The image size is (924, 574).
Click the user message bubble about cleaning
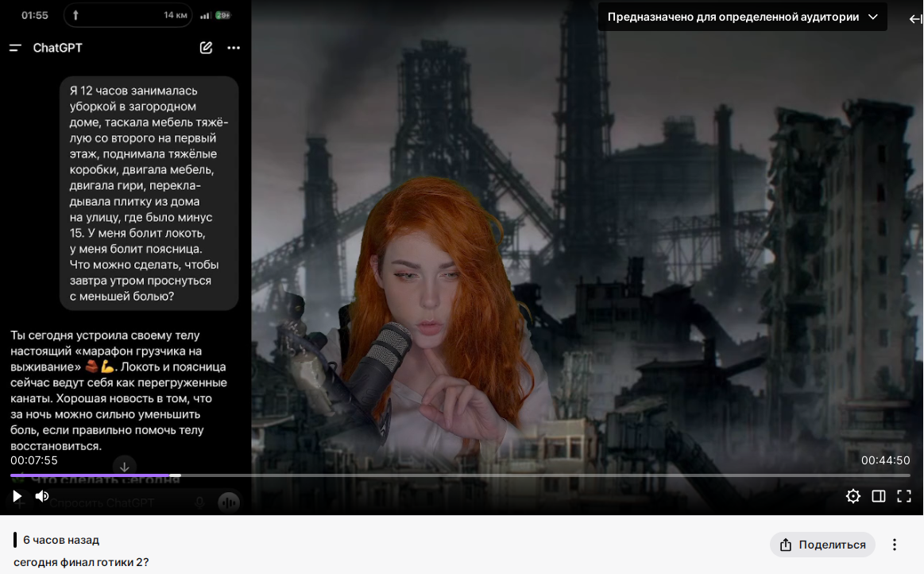149,193
